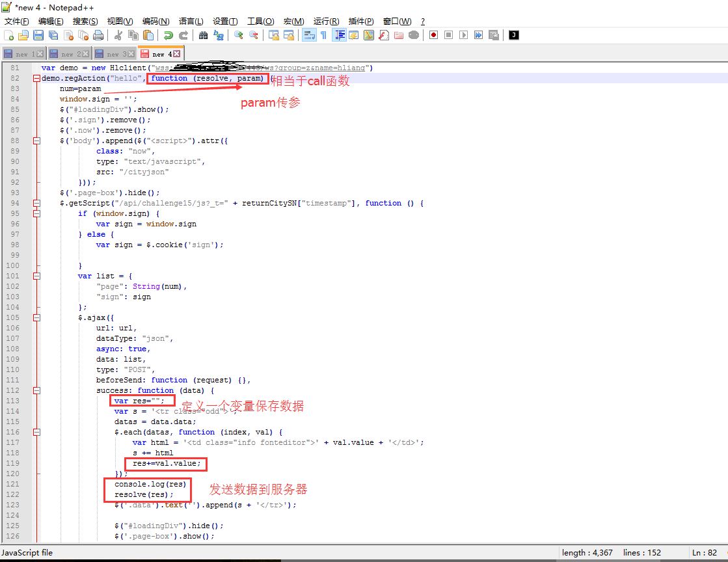The image size is (728, 562).
Task: Click the black J plugin icon
Action: (514, 35)
